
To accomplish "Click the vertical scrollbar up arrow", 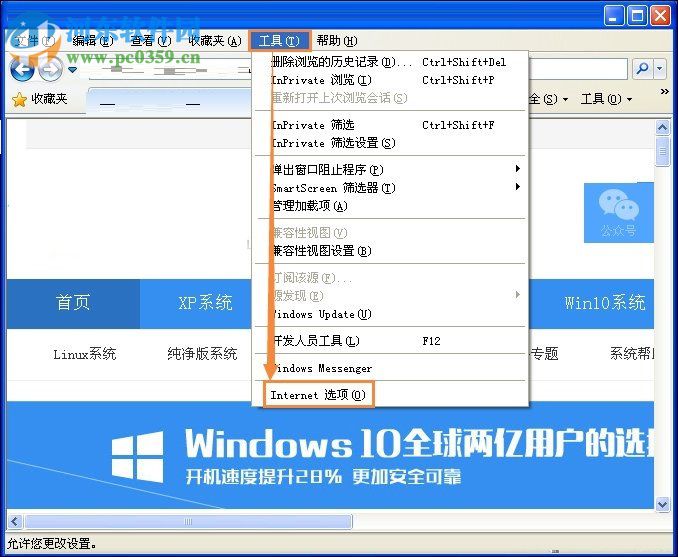I will tap(662, 128).
